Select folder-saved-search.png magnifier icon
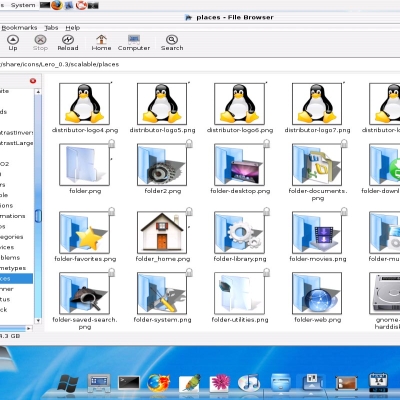The height and width of the screenshot is (400, 400). coord(84,293)
